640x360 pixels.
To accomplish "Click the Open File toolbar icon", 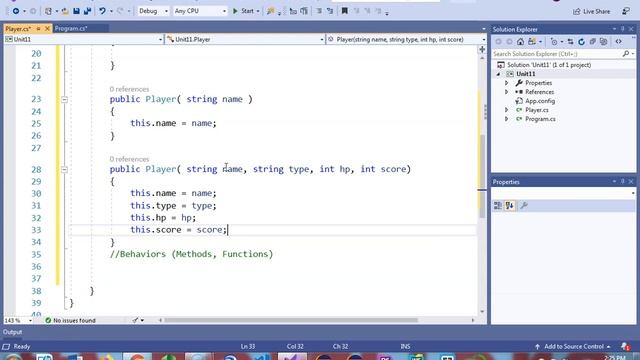I will (65, 11).
